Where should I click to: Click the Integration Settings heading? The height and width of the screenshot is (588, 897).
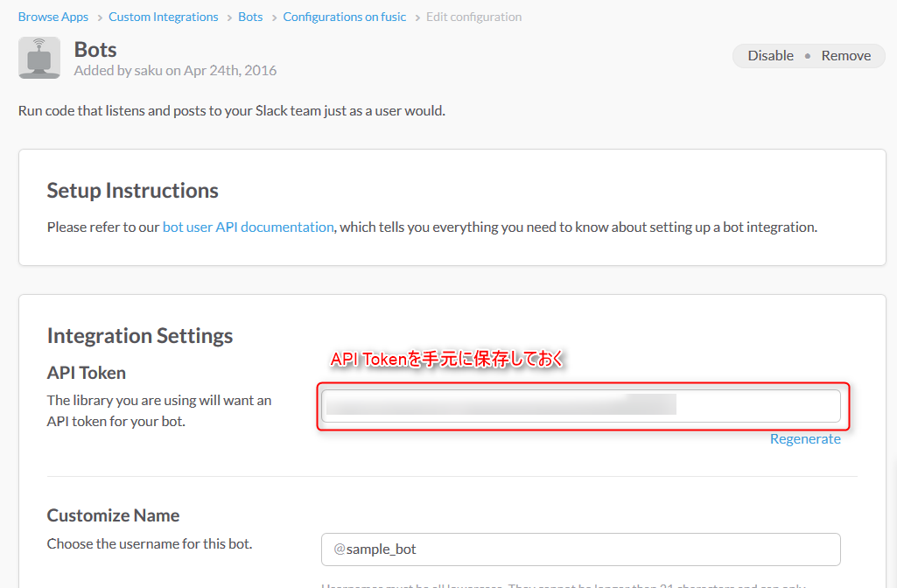click(140, 335)
